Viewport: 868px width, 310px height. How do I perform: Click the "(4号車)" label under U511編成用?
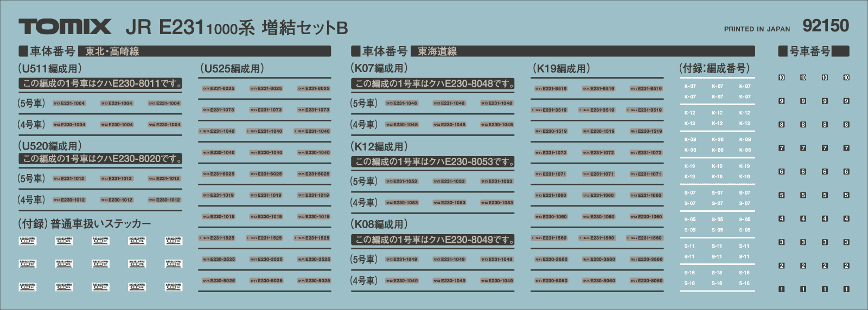coord(32,125)
